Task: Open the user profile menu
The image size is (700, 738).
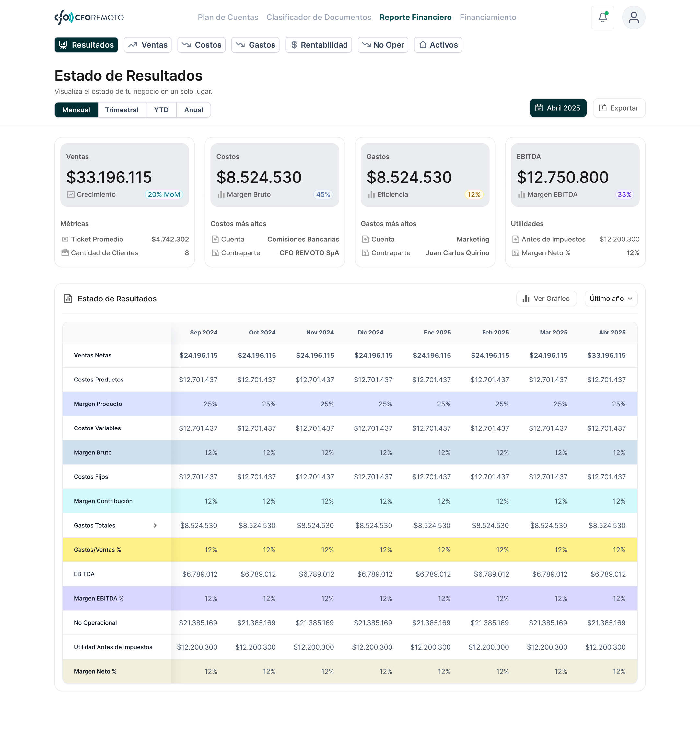Action: [634, 17]
